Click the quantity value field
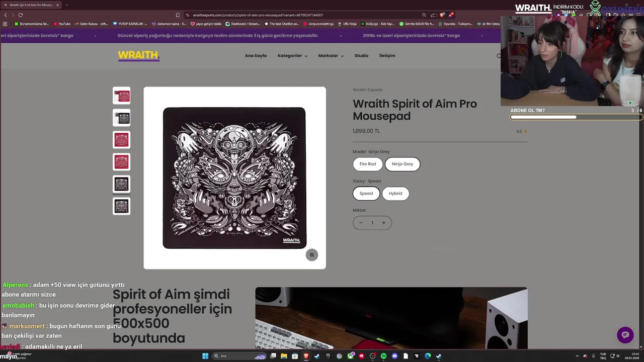644x362 pixels. pyautogui.click(x=372, y=223)
